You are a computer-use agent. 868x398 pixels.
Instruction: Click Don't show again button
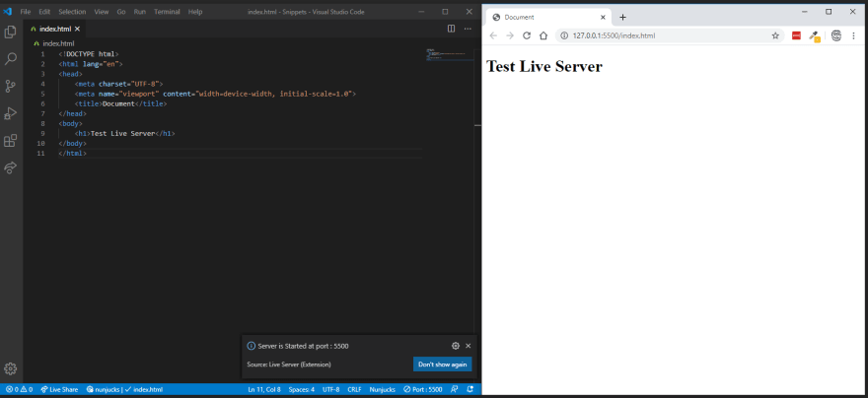pyautogui.click(x=442, y=365)
